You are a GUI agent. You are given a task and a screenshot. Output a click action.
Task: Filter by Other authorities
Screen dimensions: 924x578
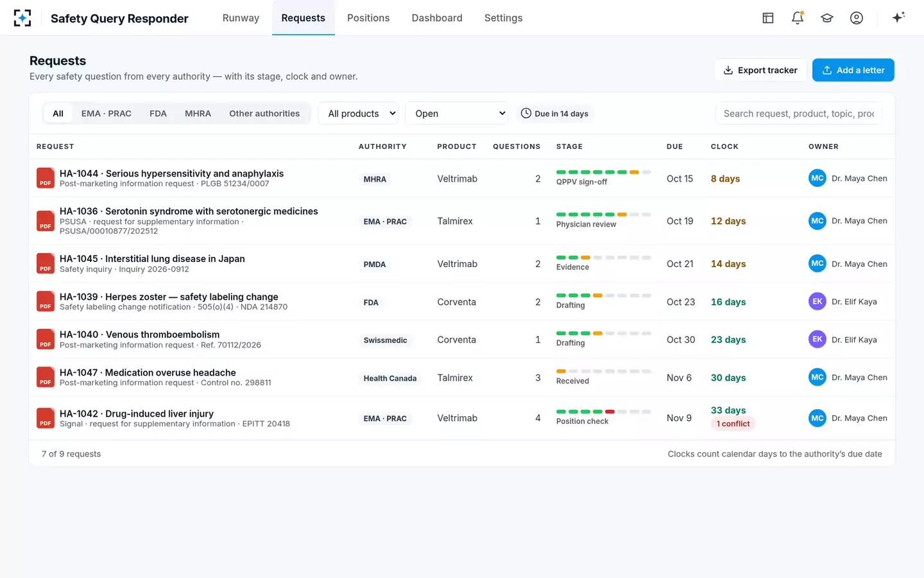click(x=264, y=114)
